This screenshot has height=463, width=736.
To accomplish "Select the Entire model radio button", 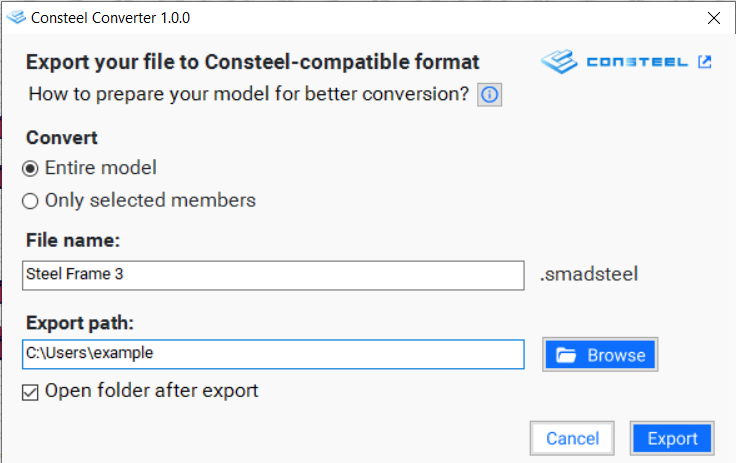I will (x=30, y=169).
